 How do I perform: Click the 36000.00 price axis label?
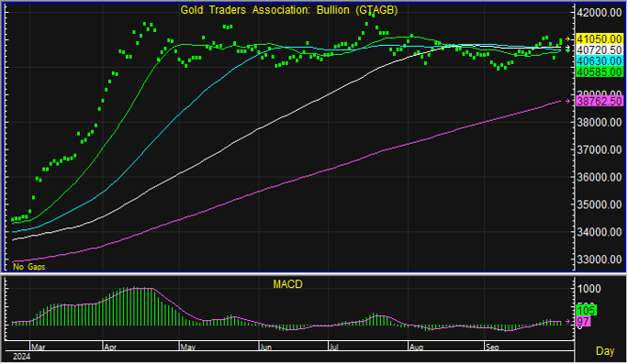600,177
